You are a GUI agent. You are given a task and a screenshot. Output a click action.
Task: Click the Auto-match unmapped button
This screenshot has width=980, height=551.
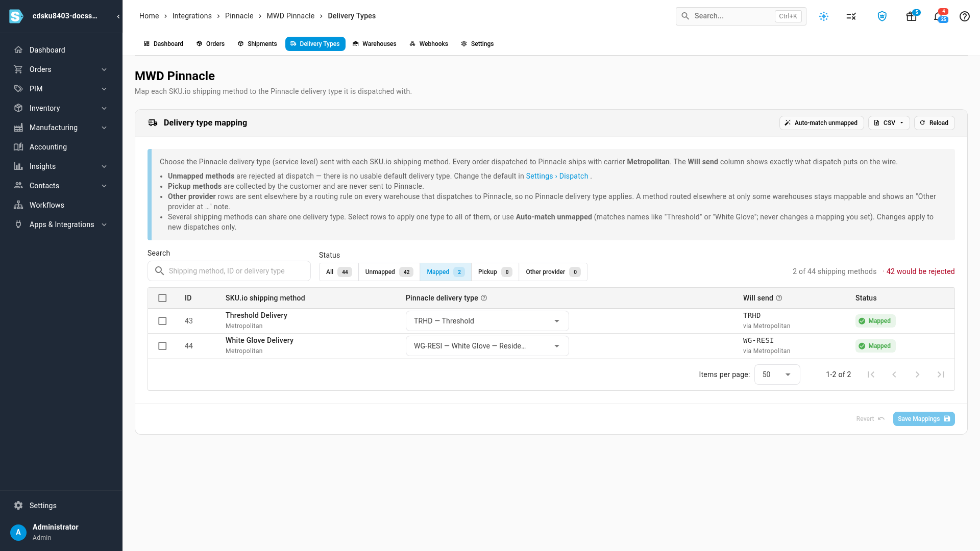[821, 123]
